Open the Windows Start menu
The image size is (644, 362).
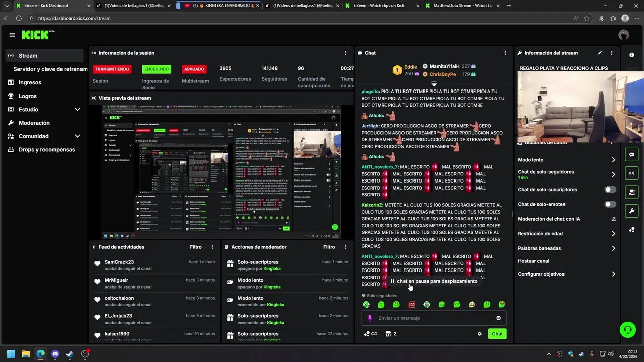[x=11, y=354]
